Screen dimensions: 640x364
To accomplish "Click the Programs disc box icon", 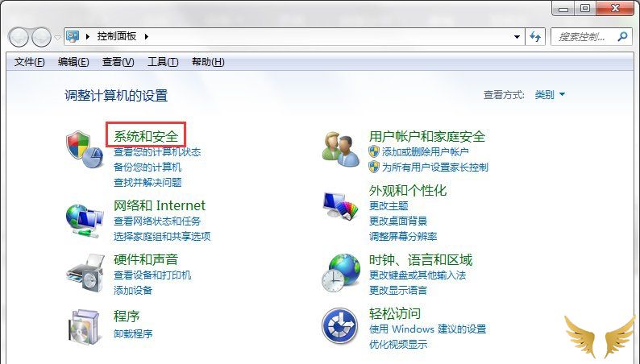I will (x=85, y=327).
